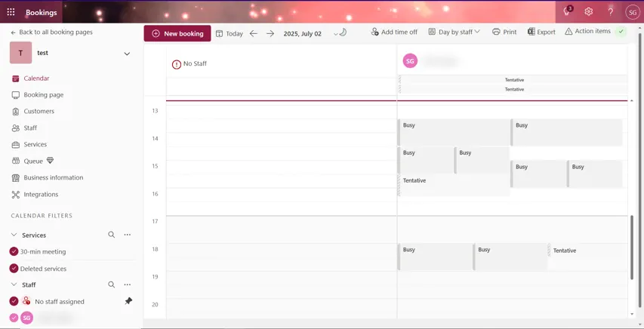The width and height of the screenshot is (644, 329).
Task: Click Add time off
Action: pos(394,32)
